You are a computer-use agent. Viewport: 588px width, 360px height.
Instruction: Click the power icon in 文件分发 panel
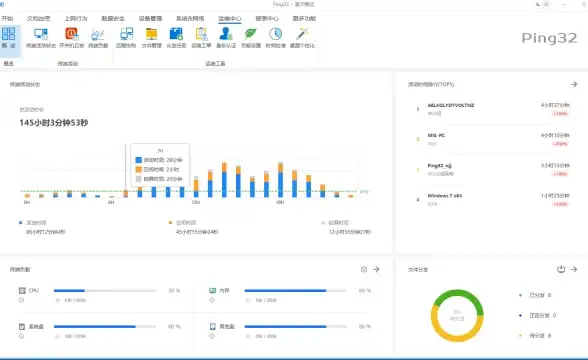point(561,269)
